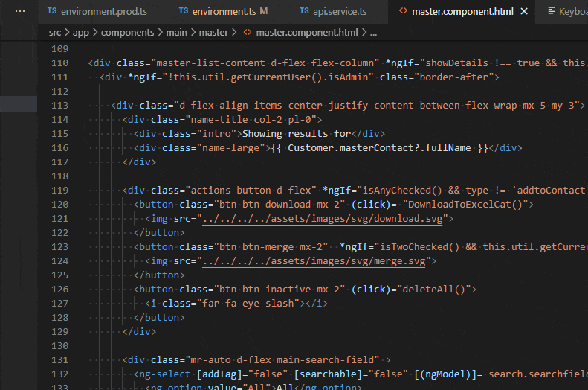Click the HTML icon on master.component.html tab
Screen dimensions: 588x390
[x=403, y=11]
